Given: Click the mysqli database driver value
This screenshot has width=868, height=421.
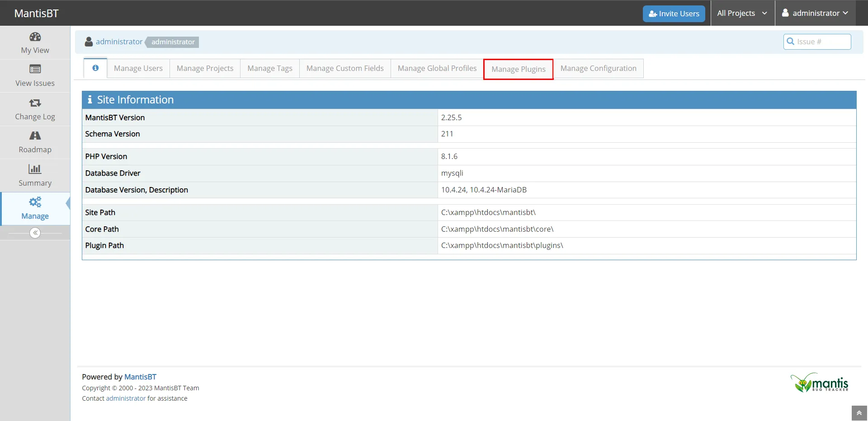Looking at the screenshot, I should 452,173.
